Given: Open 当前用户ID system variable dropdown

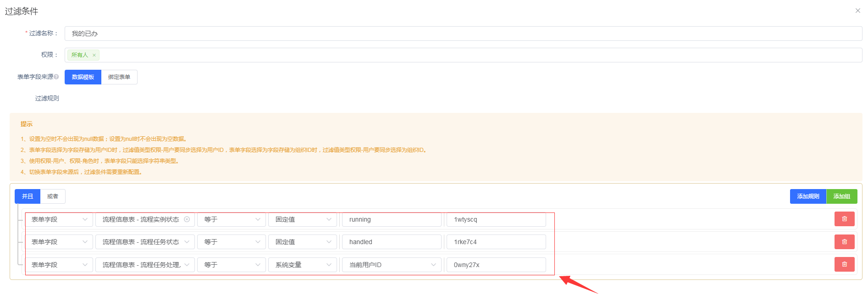Looking at the screenshot, I should tap(391, 265).
